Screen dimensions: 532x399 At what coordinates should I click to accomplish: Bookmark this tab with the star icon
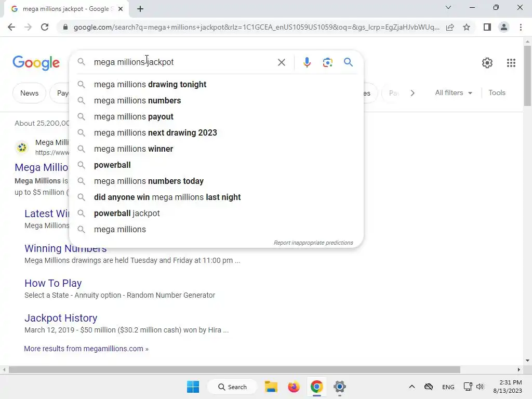(467, 27)
